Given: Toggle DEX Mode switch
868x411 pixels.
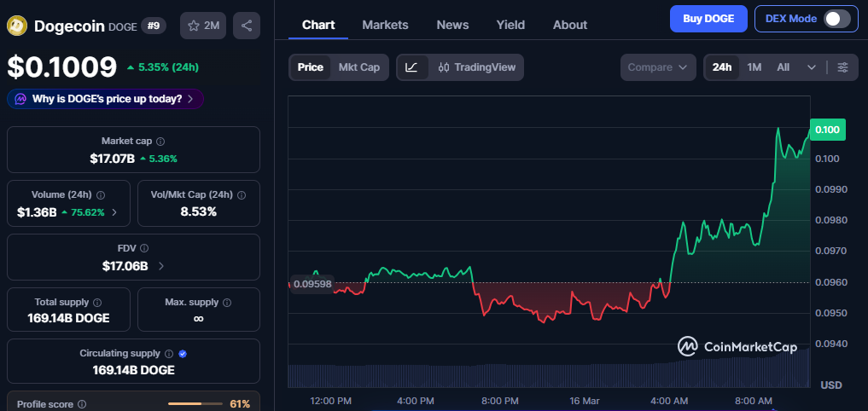Looking at the screenshot, I should (x=836, y=19).
